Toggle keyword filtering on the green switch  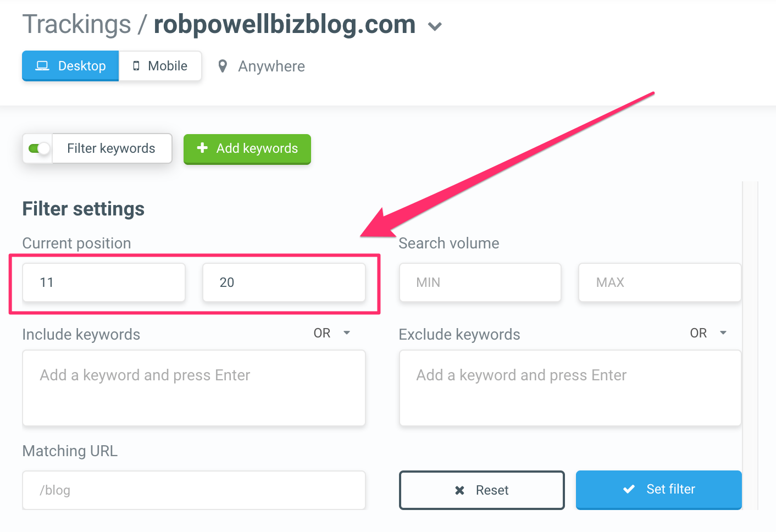coord(37,148)
